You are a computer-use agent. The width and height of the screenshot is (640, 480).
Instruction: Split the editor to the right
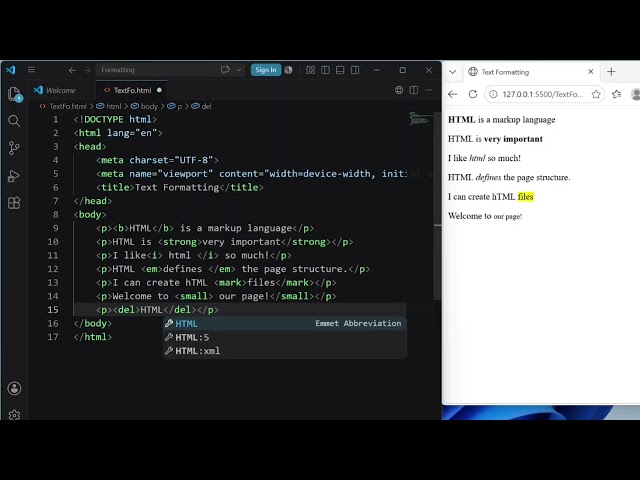(x=414, y=90)
